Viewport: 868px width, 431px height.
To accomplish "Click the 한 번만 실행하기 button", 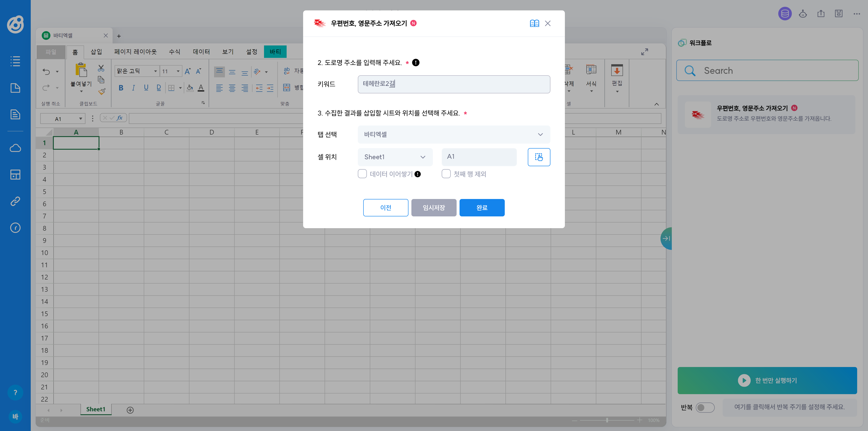I will click(x=767, y=380).
